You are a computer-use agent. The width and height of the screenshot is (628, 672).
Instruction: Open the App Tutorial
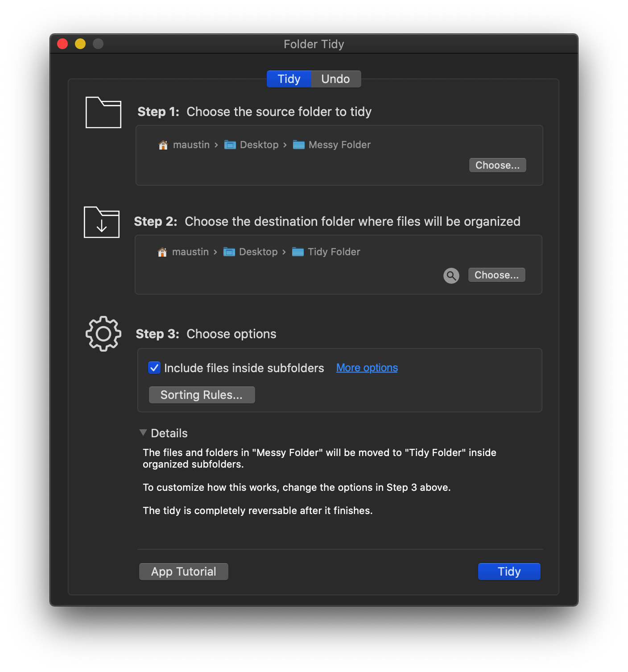click(184, 572)
